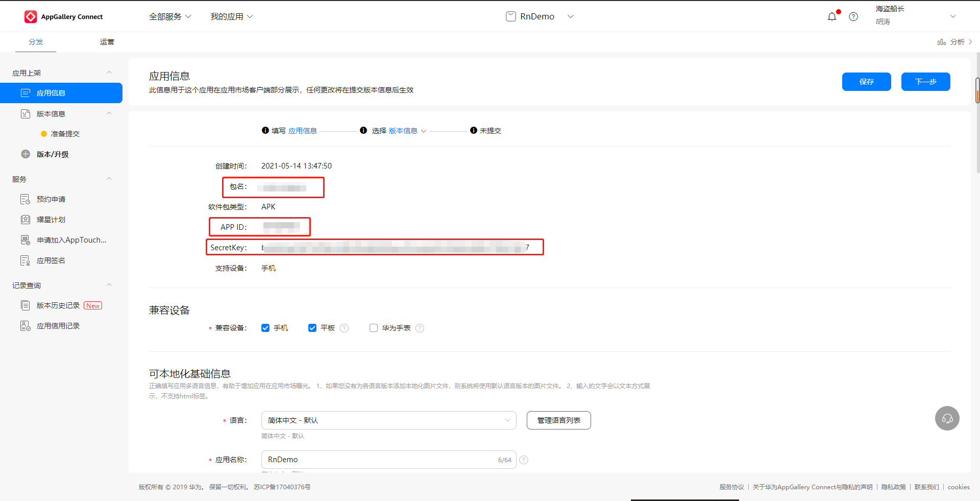
Task: Click the customer service headset icon
Action: (947, 418)
